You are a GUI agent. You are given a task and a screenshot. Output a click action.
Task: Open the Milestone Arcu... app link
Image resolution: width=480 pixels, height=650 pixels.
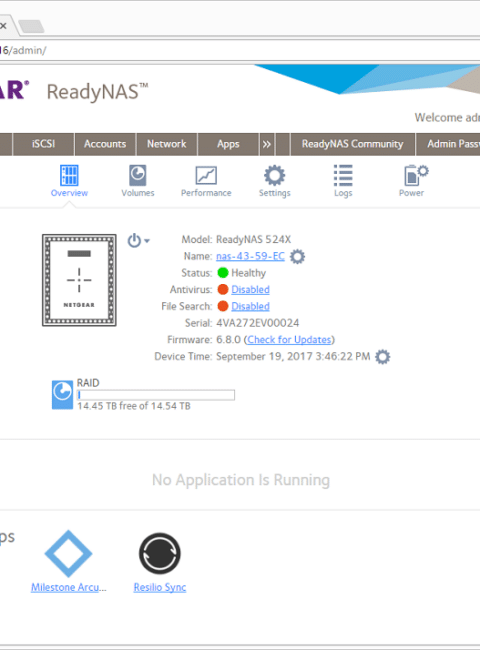pos(69,587)
